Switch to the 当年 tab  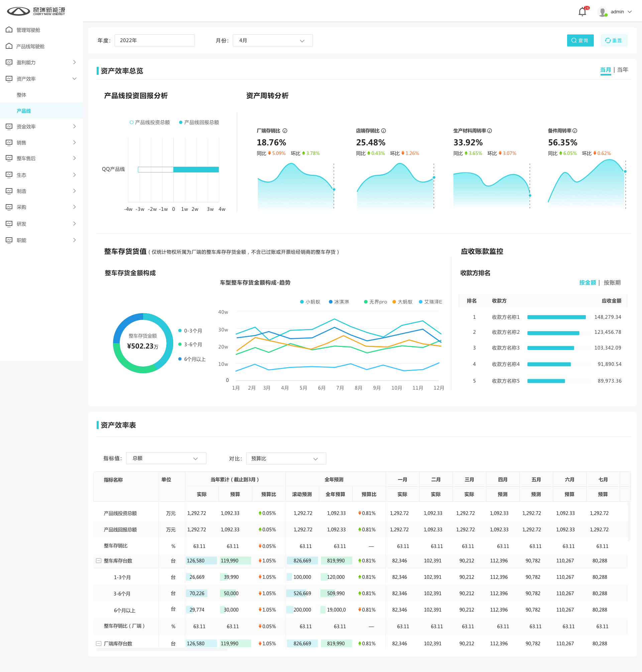click(623, 70)
